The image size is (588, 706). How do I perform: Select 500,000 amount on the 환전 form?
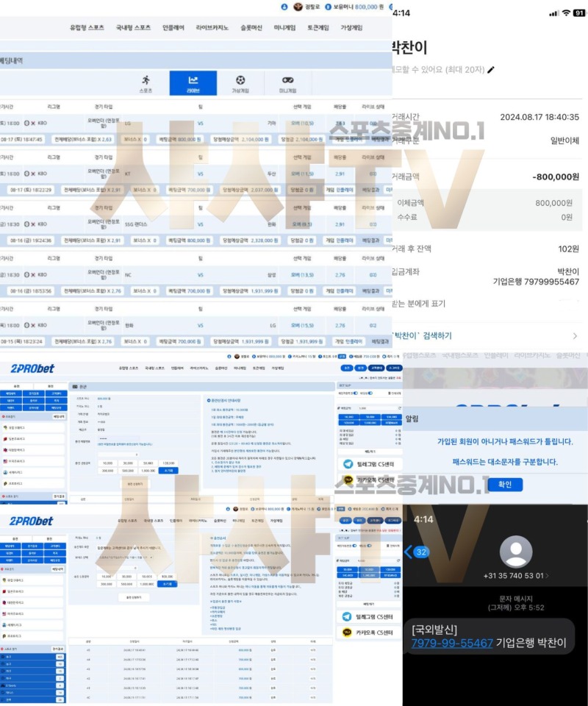click(x=128, y=471)
